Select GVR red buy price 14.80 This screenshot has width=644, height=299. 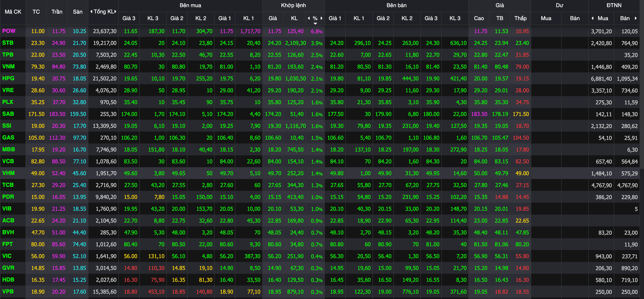(130, 268)
